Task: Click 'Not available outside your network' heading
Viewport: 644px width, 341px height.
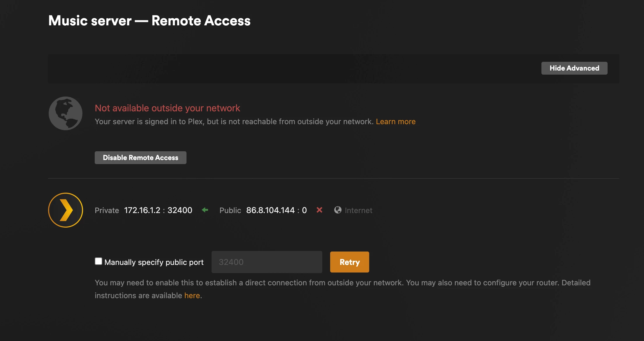Action: tap(167, 108)
